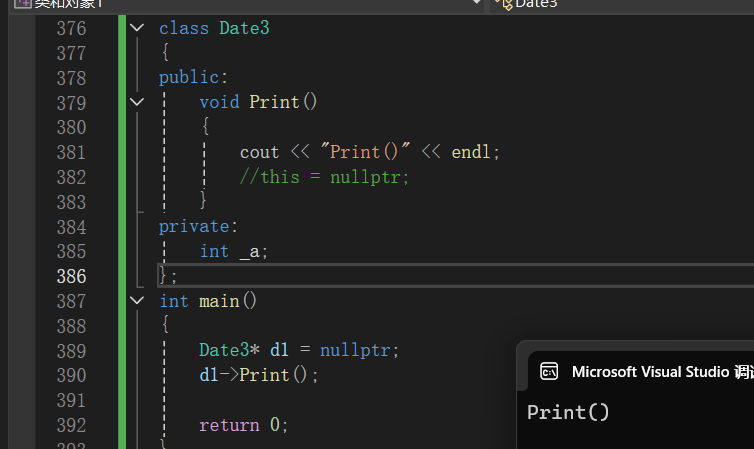Click nullptr on line 389
The width and height of the screenshot is (754, 449).
click(355, 350)
